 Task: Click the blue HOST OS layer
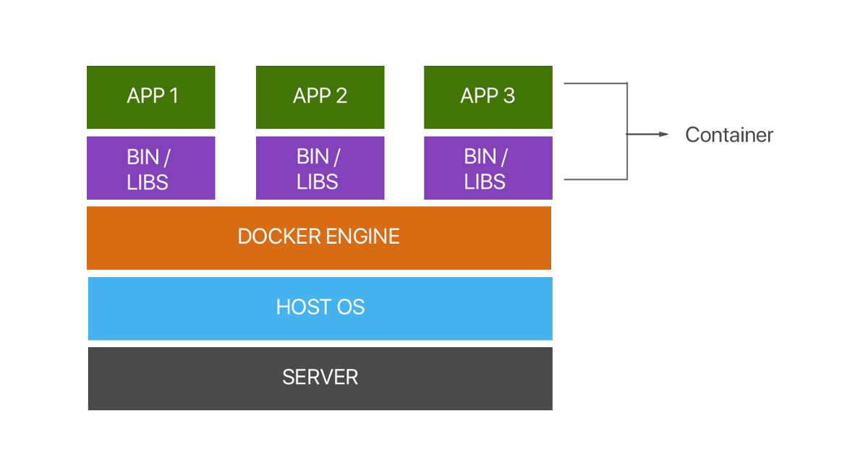tap(320, 308)
